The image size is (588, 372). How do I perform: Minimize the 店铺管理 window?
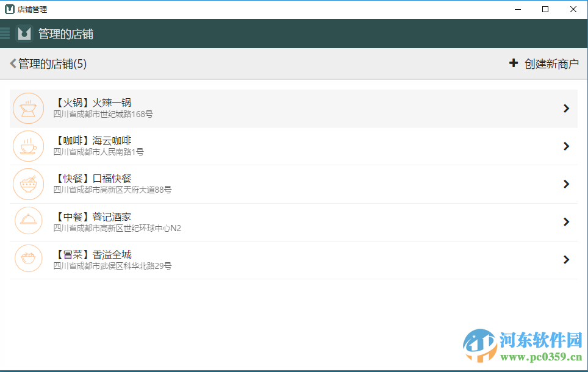pos(518,9)
